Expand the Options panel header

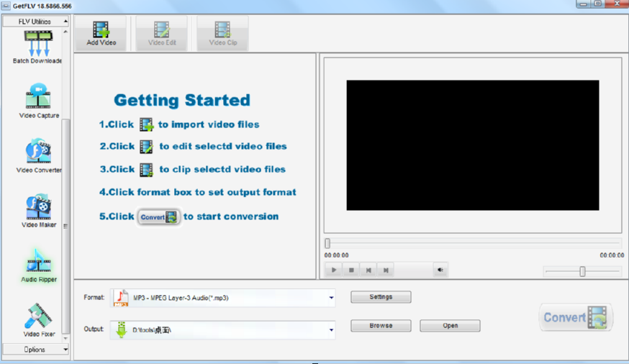click(x=36, y=350)
